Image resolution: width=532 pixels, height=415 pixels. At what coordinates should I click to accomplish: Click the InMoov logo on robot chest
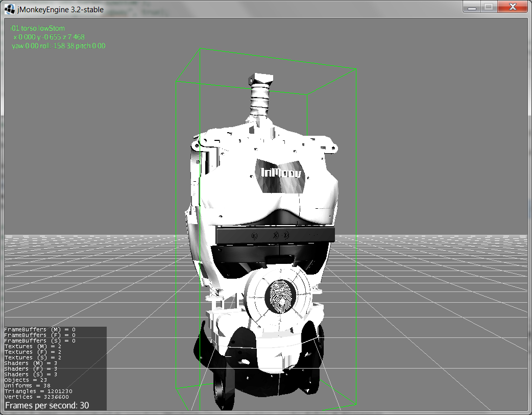coord(281,173)
